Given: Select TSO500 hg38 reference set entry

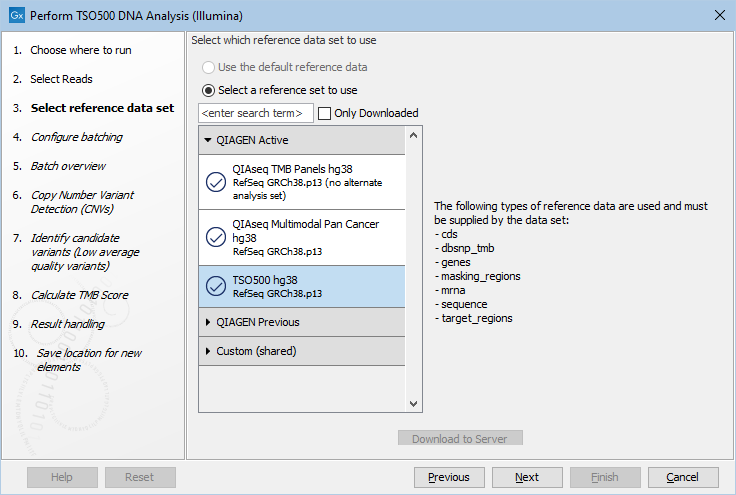Looking at the screenshot, I should [x=300, y=286].
